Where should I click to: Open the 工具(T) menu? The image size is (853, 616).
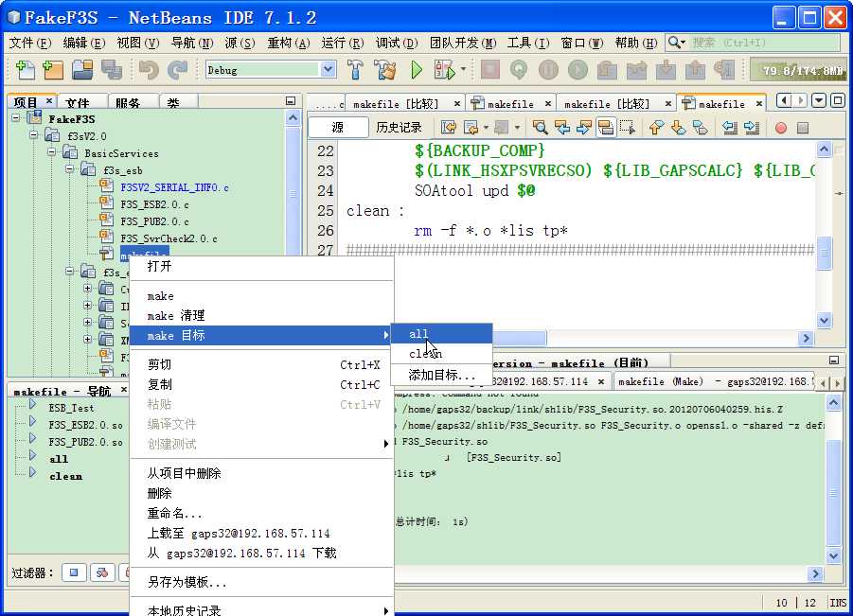point(528,43)
